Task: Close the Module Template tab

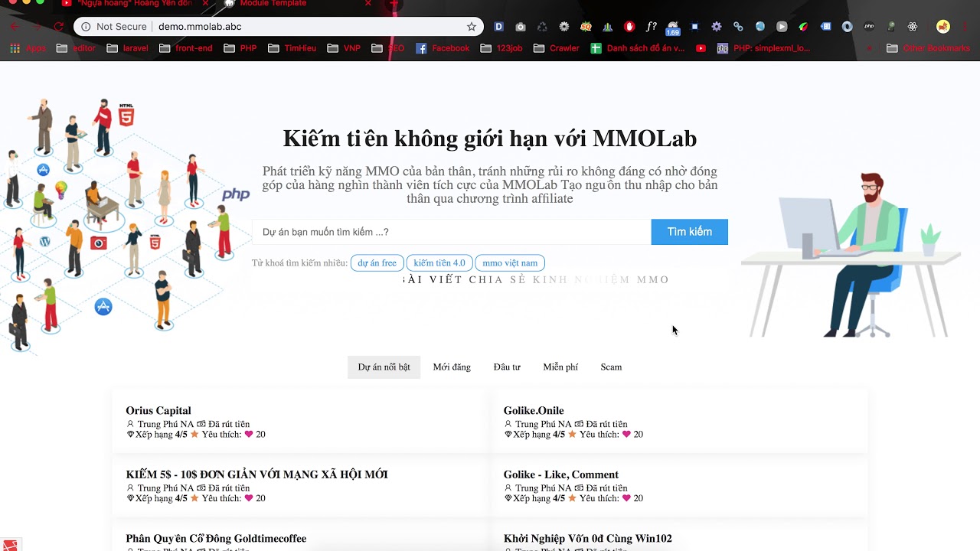Action: point(368,4)
